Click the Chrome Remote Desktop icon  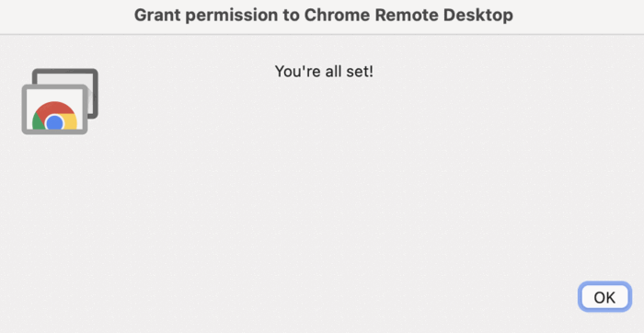(x=60, y=101)
